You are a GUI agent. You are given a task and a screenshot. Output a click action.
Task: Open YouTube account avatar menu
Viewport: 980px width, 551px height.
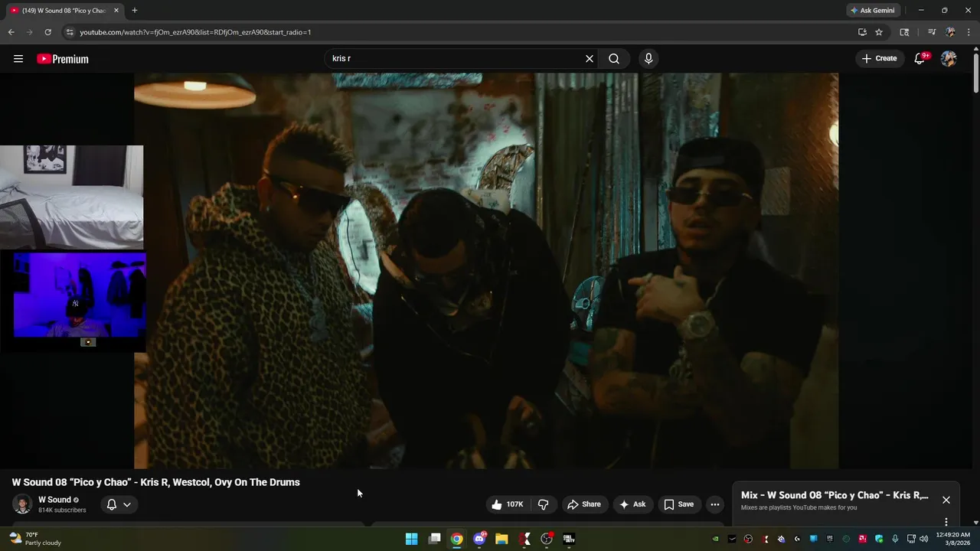tap(949, 59)
